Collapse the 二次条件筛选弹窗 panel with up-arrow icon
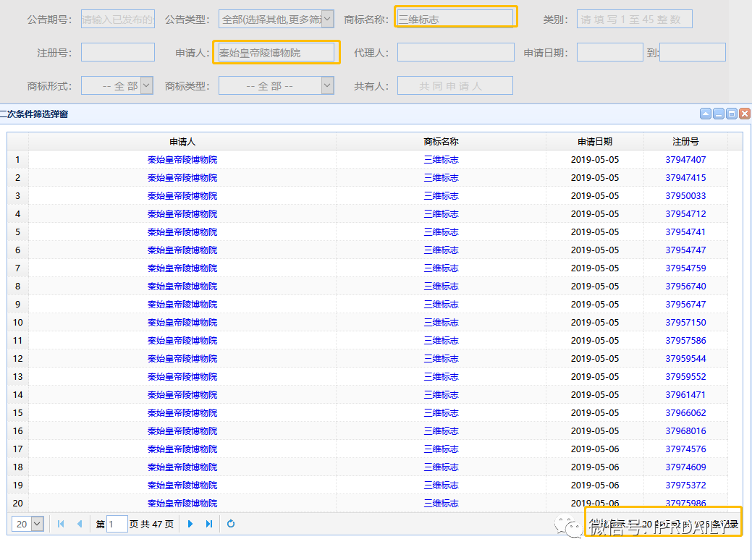 pyautogui.click(x=706, y=114)
